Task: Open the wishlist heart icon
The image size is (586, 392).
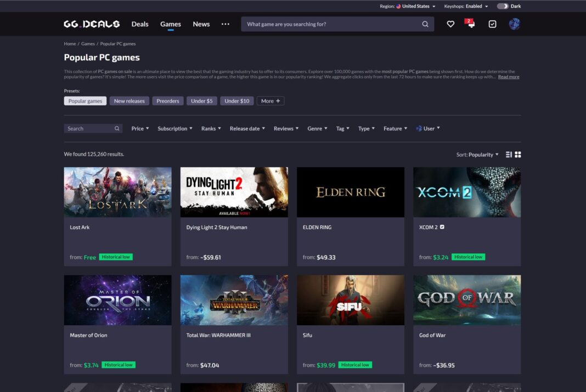Action: [450, 24]
